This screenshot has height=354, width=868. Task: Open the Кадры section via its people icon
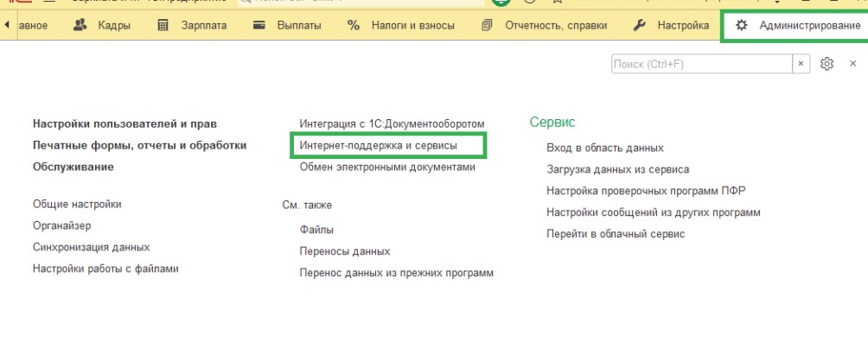81,25
